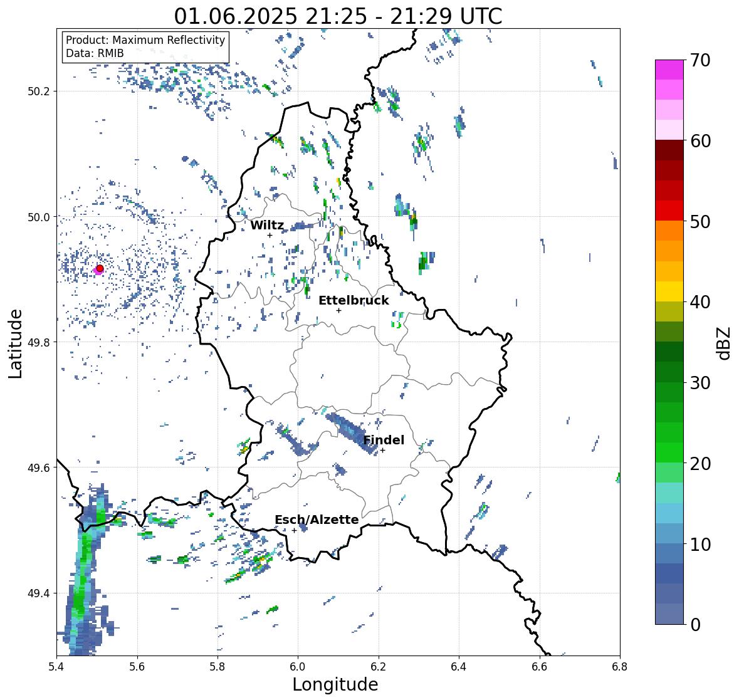
Task: Click the 5.8 longitude tick label
Action: point(218,667)
